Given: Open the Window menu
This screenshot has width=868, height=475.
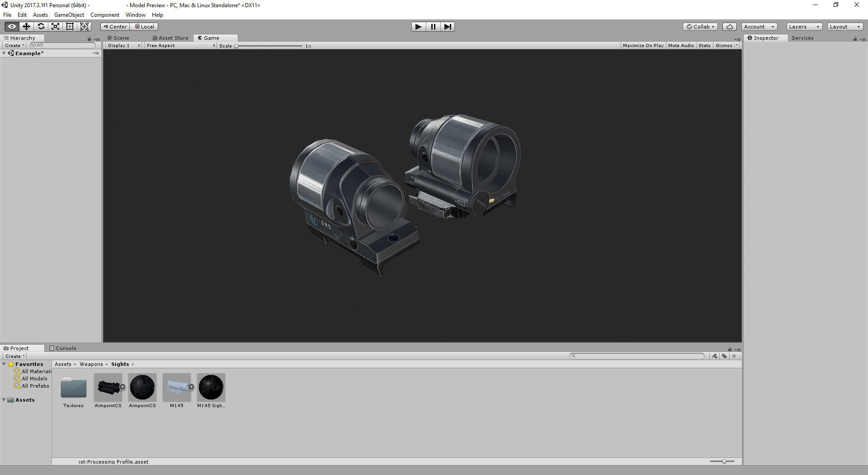Looking at the screenshot, I should click(135, 15).
